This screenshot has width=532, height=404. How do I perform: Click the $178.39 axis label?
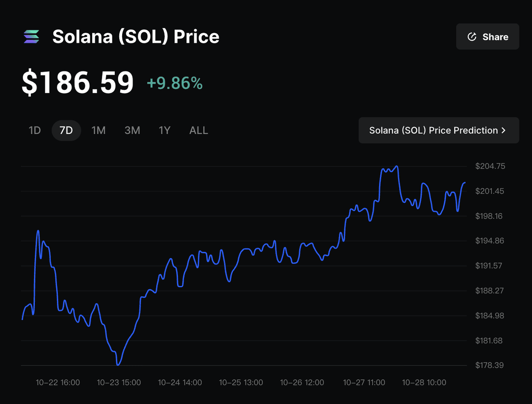pyautogui.click(x=490, y=365)
